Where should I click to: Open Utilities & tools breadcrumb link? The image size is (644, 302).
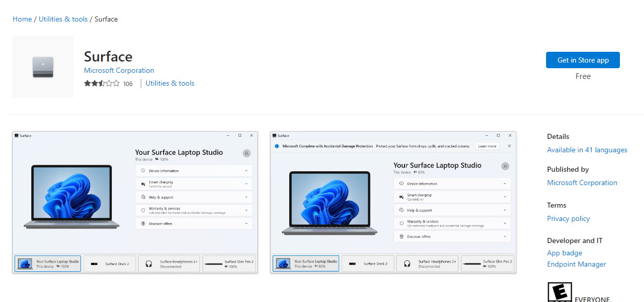click(x=63, y=19)
